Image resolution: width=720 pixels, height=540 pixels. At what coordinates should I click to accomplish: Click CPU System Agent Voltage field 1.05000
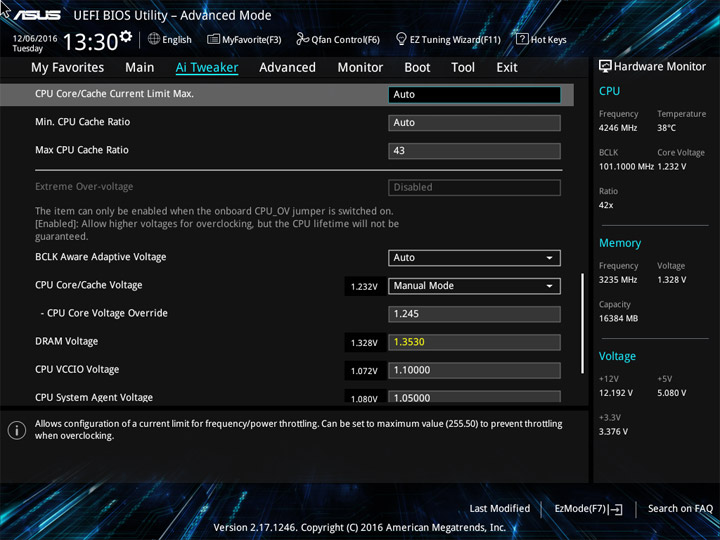(474, 397)
